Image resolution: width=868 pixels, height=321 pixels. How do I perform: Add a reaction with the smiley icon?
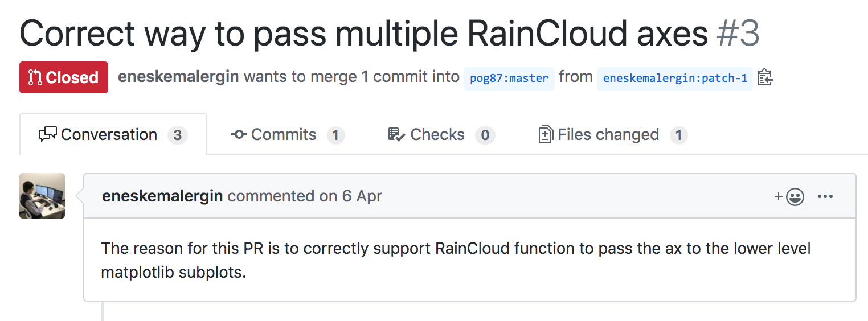pyautogui.click(x=789, y=197)
